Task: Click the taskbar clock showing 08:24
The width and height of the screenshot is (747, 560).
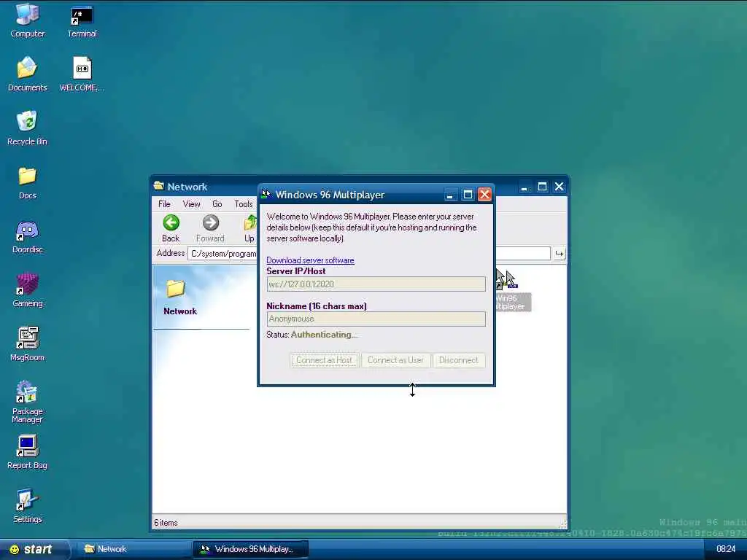Action: tap(726, 549)
